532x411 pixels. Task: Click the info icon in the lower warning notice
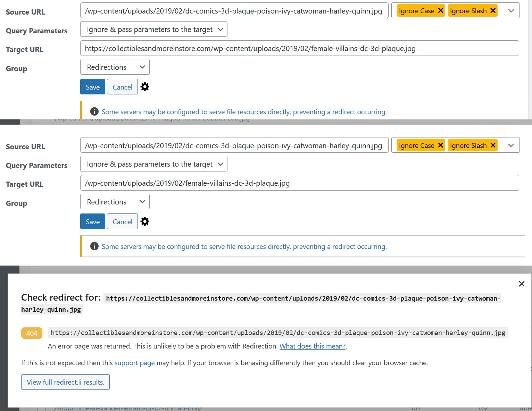[94, 246]
